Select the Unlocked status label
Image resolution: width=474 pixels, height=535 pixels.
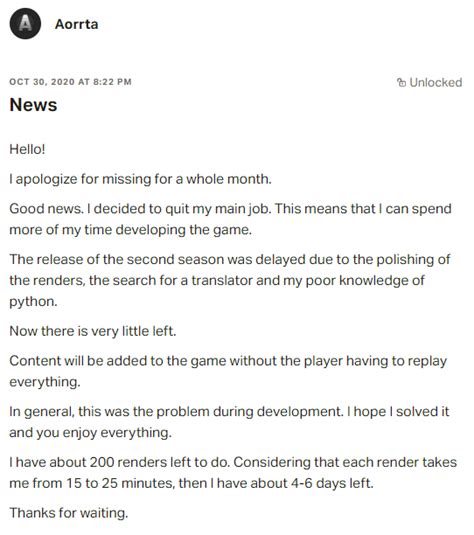coord(435,82)
